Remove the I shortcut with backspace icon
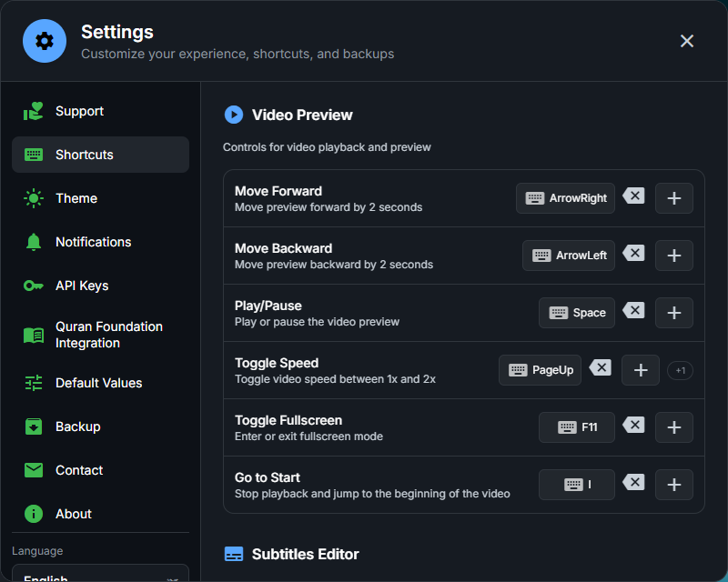The height and width of the screenshot is (582, 728). click(x=633, y=482)
